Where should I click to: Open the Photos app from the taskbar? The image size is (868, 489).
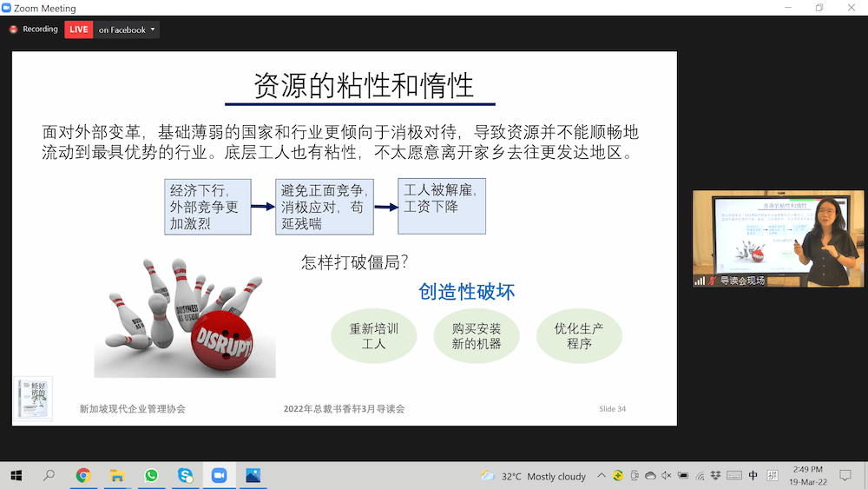(253, 475)
